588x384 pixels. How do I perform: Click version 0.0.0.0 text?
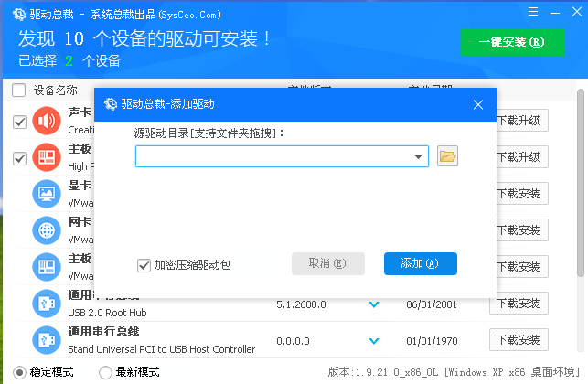(x=293, y=341)
